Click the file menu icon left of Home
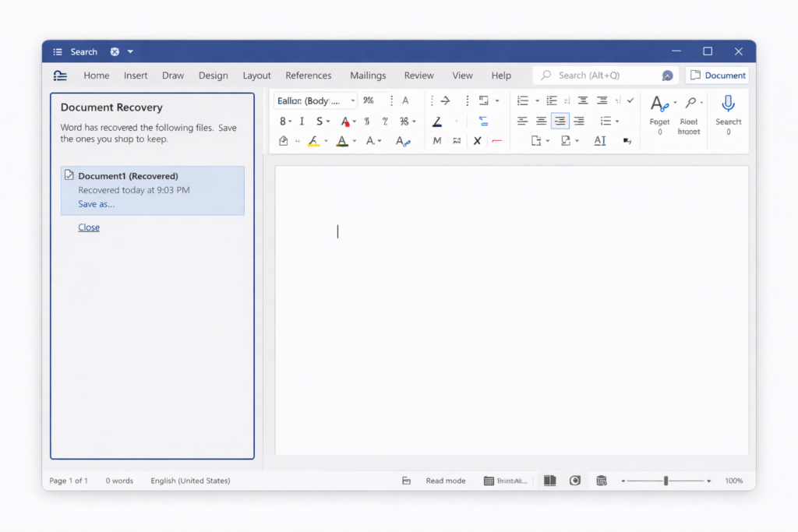The image size is (798, 532). (60, 76)
